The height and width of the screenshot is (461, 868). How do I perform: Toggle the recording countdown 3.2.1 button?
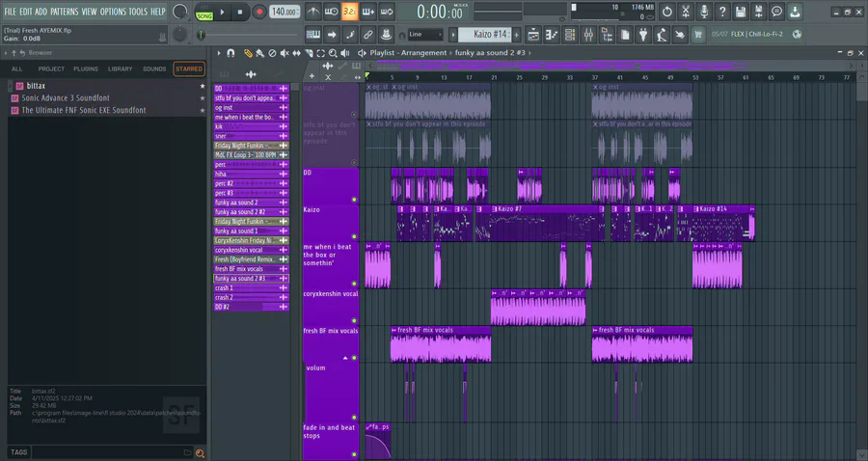coord(349,11)
